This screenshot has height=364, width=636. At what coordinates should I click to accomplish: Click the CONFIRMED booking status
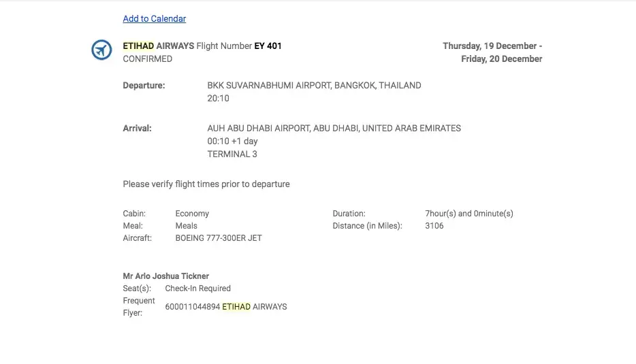pos(147,59)
